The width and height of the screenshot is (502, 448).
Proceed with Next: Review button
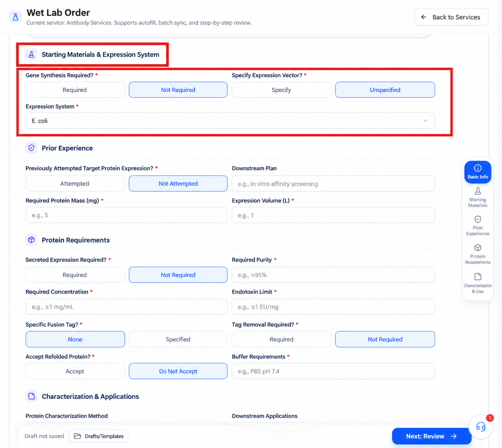pos(432,436)
